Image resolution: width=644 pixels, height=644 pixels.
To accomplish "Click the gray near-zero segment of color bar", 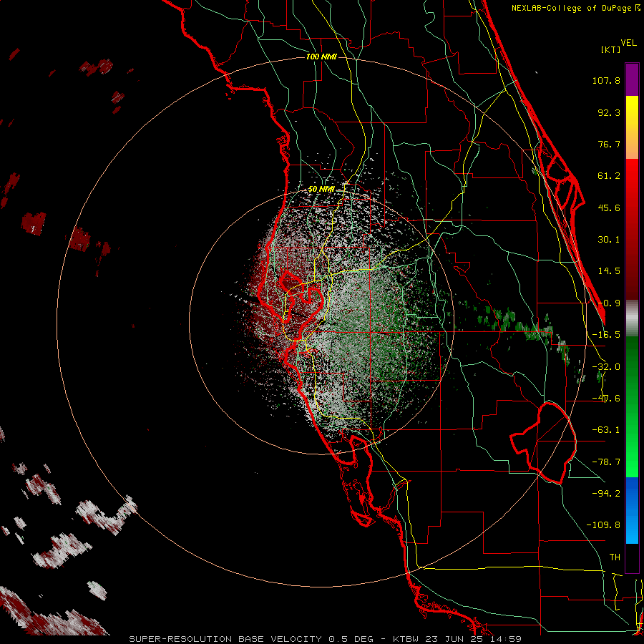I will click(632, 318).
